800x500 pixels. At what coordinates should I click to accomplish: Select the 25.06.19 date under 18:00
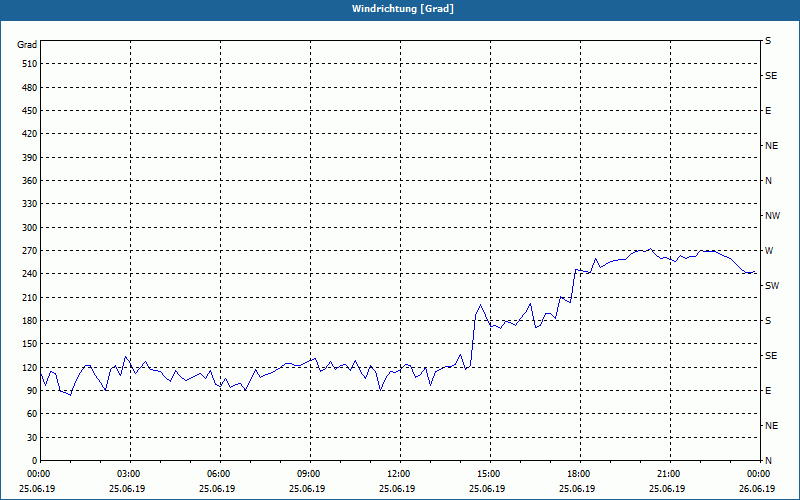point(577,489)
